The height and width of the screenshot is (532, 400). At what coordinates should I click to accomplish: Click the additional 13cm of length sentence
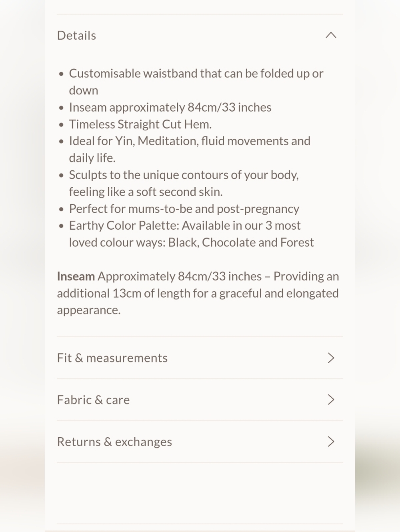click(198, 293)
